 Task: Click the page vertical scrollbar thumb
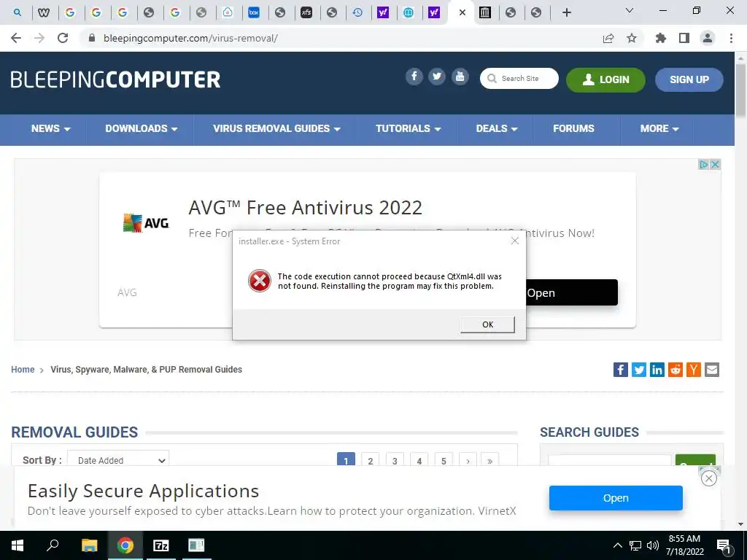741,90
